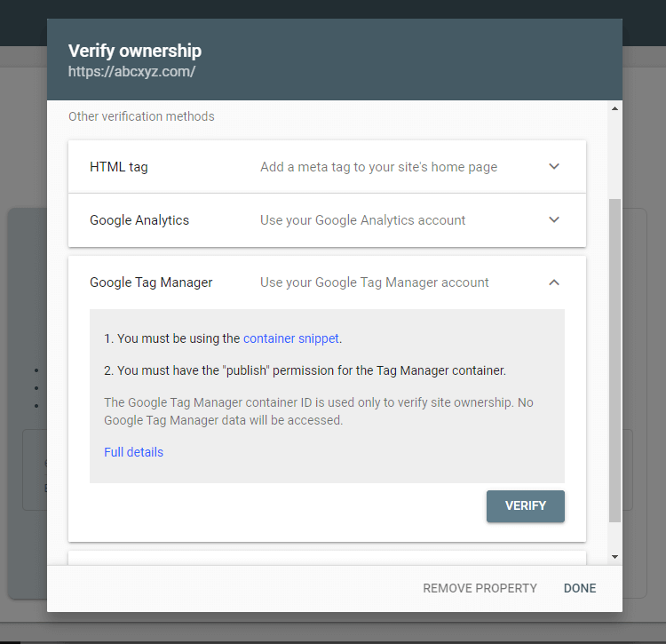Viewport: 666px width, 644px height.
Task: Click REMOVE PROPERTY button
Action: tap(480, 588)
